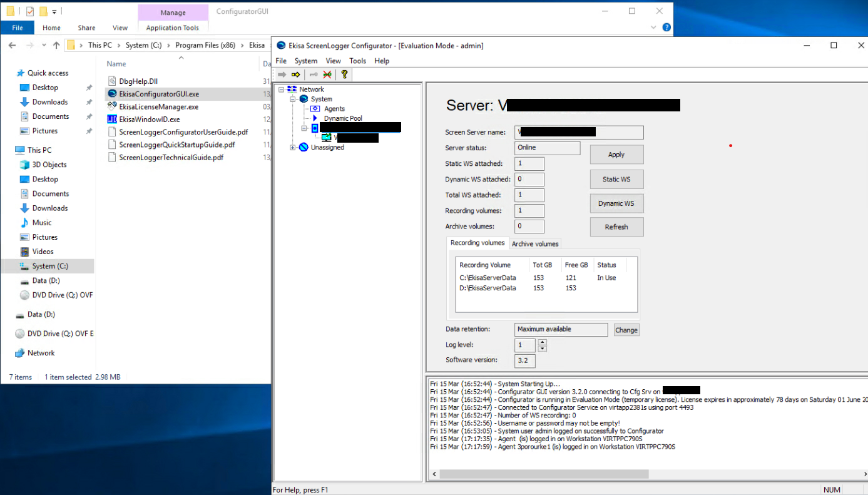Viewport: 868px width, 495px height.
Task: Open Desktop under Quick access
Action: pyautogui.click(x=45, y=88)
